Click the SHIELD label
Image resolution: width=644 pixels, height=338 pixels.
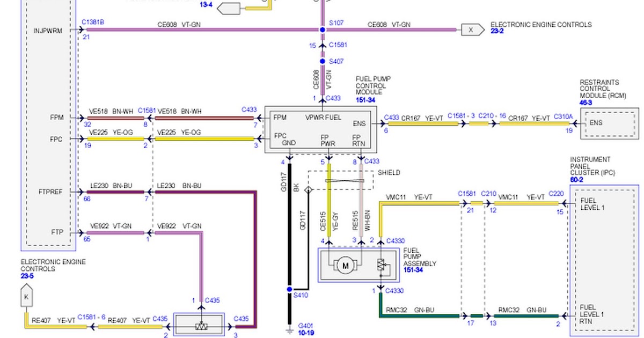coord(389,173)
